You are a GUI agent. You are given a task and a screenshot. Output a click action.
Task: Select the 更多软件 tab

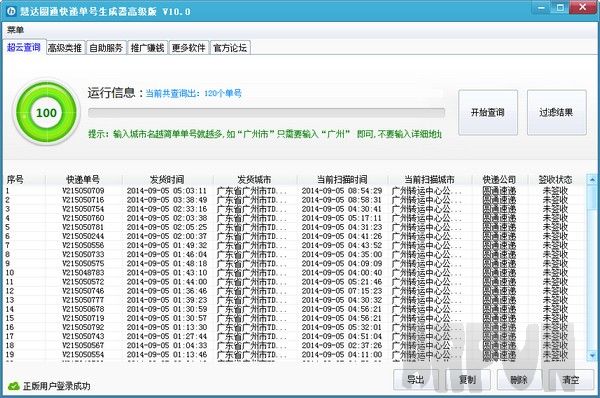189,48
